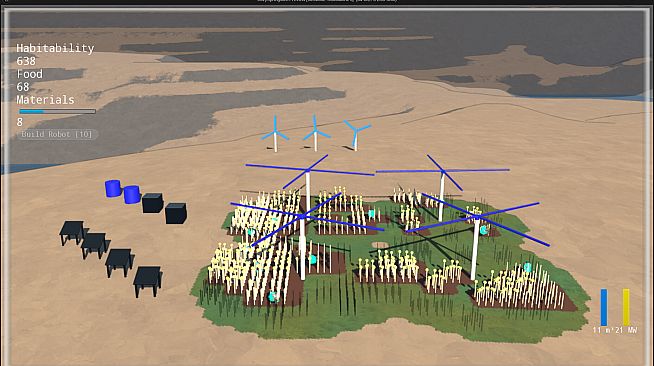Click the yellow vertical power bar
Screen dimensions: 654x366
pyautogui.click(x=626, y=307)
